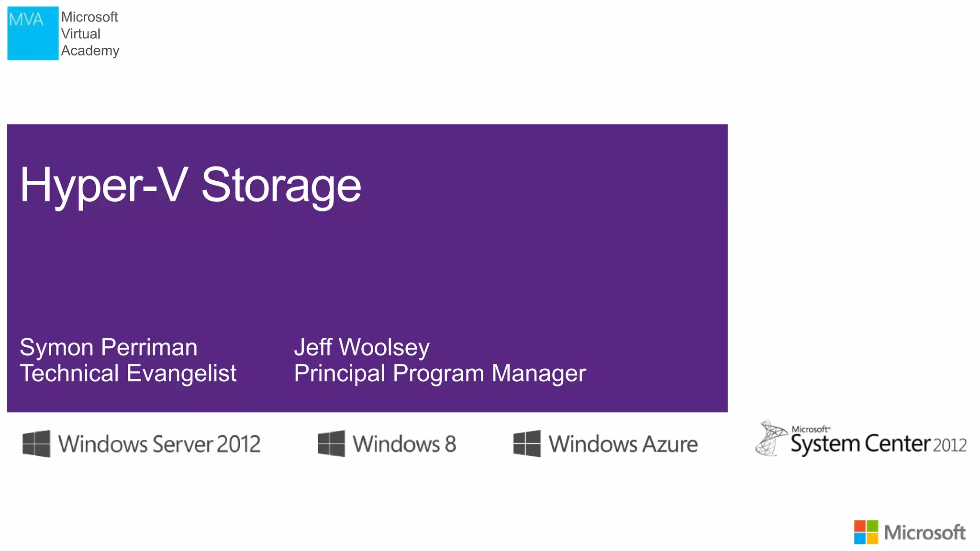Click the Microsoft wordmark at bottom right
Screen dimensions: 980x551
click(924, 533)
